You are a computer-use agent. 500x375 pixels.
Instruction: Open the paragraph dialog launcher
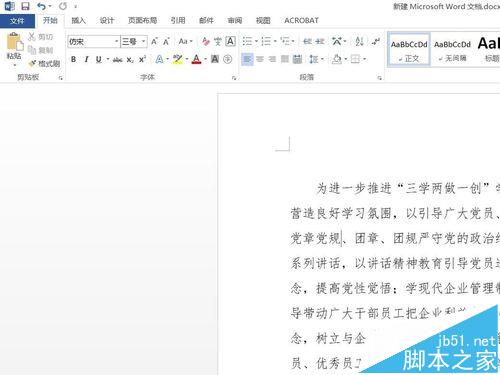[x=380, y=78]
